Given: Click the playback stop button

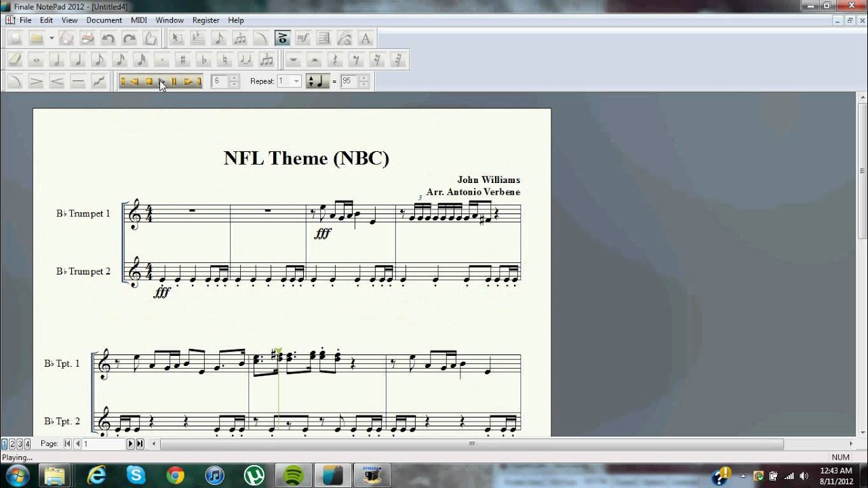Looking at the screenshot, I should (x=149, y=81).
